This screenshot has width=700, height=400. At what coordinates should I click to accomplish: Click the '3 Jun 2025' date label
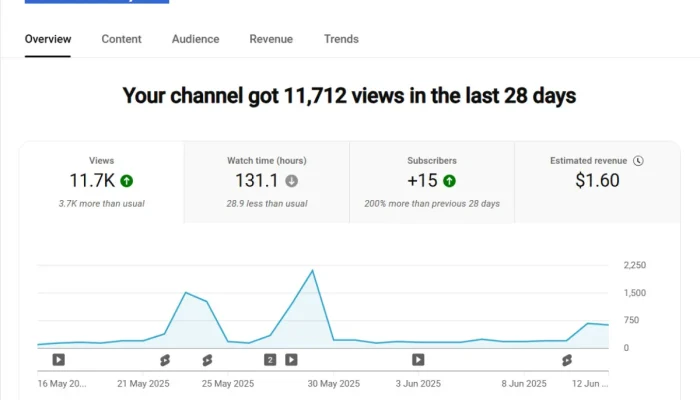[x=418, y=383]
